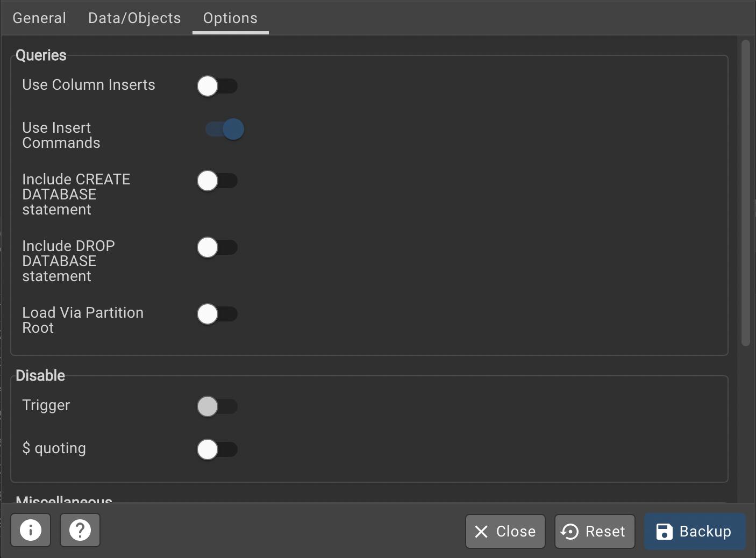Enable Include DROP DATABASE statement

[217, 247]
